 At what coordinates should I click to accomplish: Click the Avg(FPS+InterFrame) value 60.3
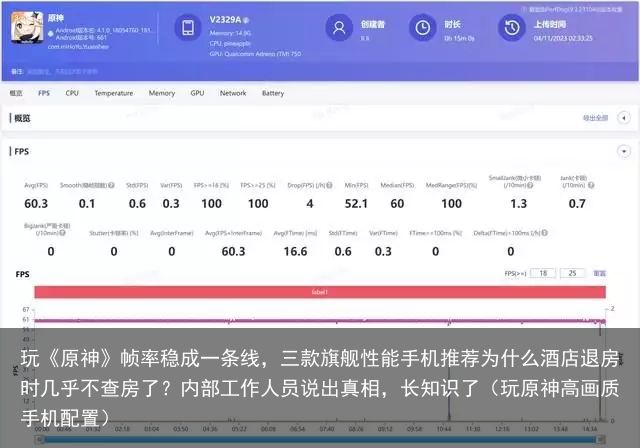(x=233, y=251)
